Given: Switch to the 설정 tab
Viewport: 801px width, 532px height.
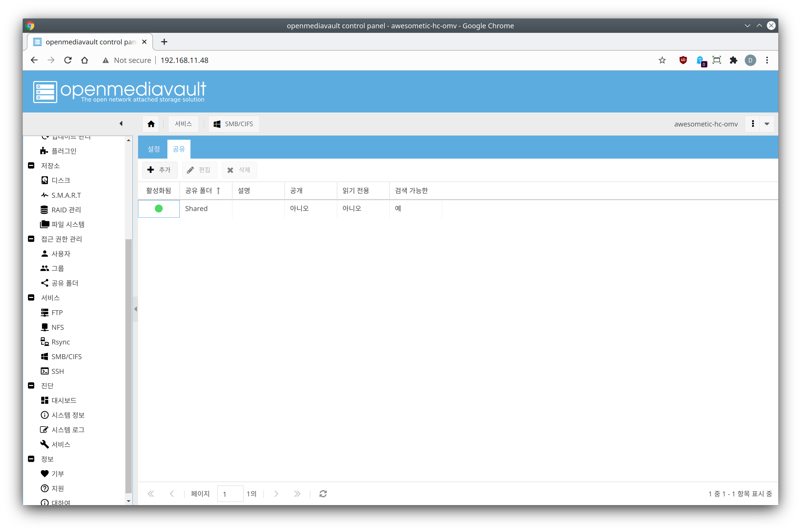Looking at the screenshot, I should (153, 149).
